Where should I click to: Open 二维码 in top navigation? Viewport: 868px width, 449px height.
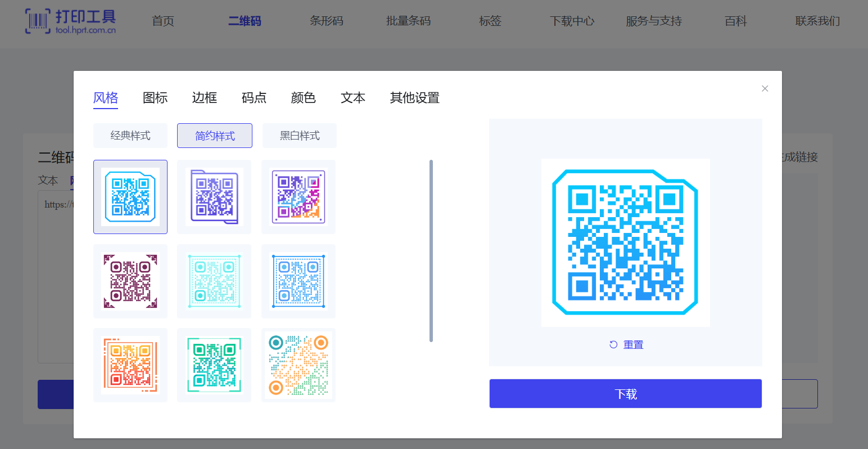(x=245, y=21)
